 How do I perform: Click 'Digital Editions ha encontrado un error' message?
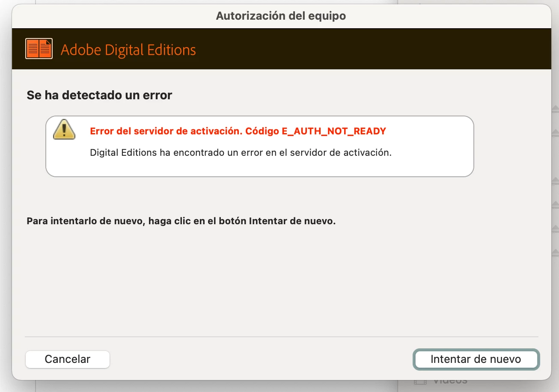point(241,152)
